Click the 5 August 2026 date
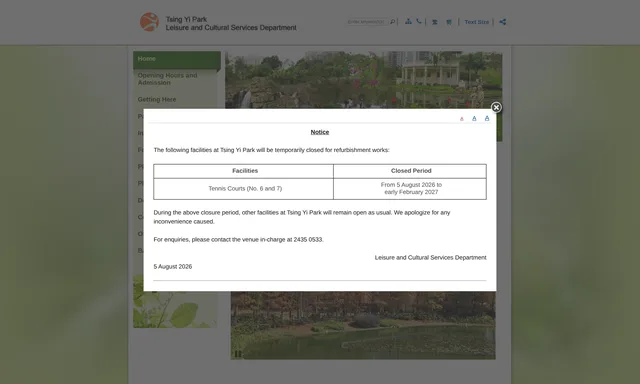 [173, 266]
